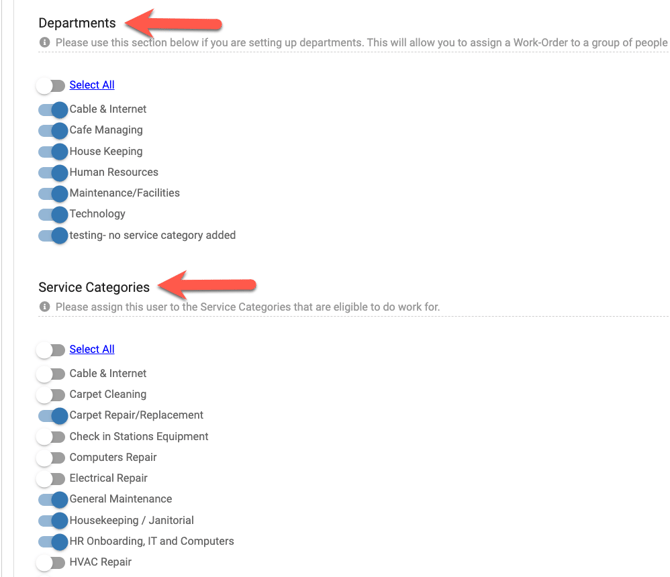
Task: Click the Select All link under Departments
Action: pyautogui.click(x=92, y=85)
